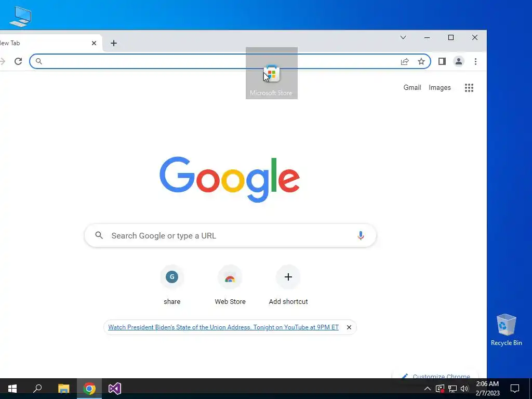Open Chrome's three-dot menu
Screen dimensions: 532x399
475,61
